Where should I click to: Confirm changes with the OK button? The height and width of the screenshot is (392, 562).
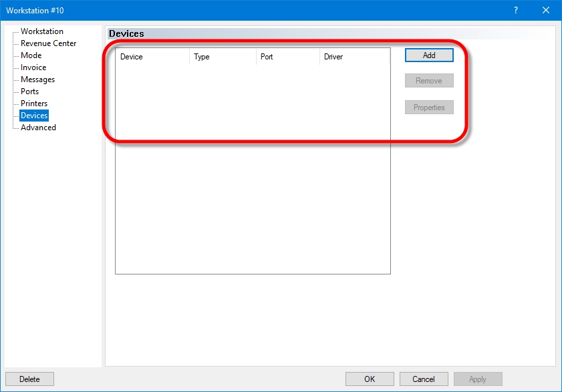tap(370, 379)
